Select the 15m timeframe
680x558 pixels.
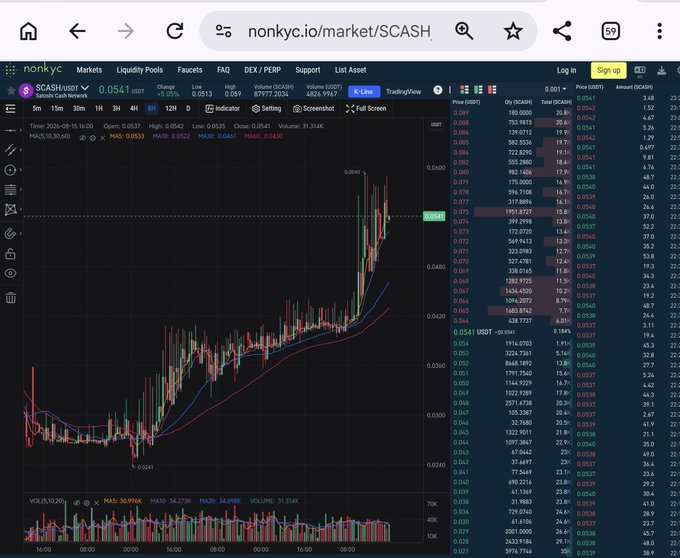(57, 108)
